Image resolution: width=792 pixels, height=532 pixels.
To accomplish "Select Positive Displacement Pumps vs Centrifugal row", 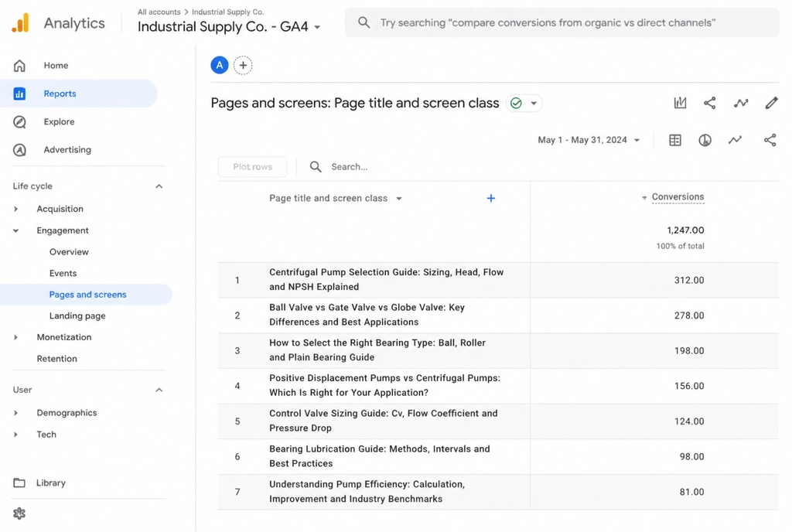I will [498, 386].
